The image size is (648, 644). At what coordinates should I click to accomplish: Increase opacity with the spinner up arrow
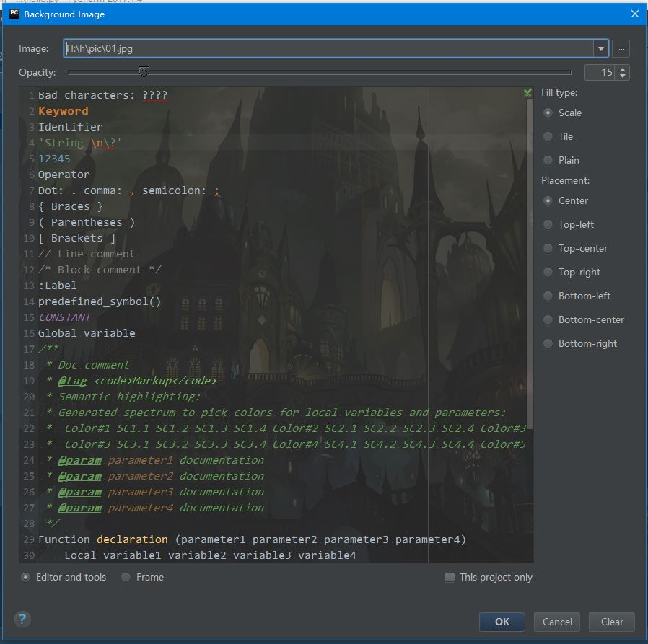(x=623, y=69)
